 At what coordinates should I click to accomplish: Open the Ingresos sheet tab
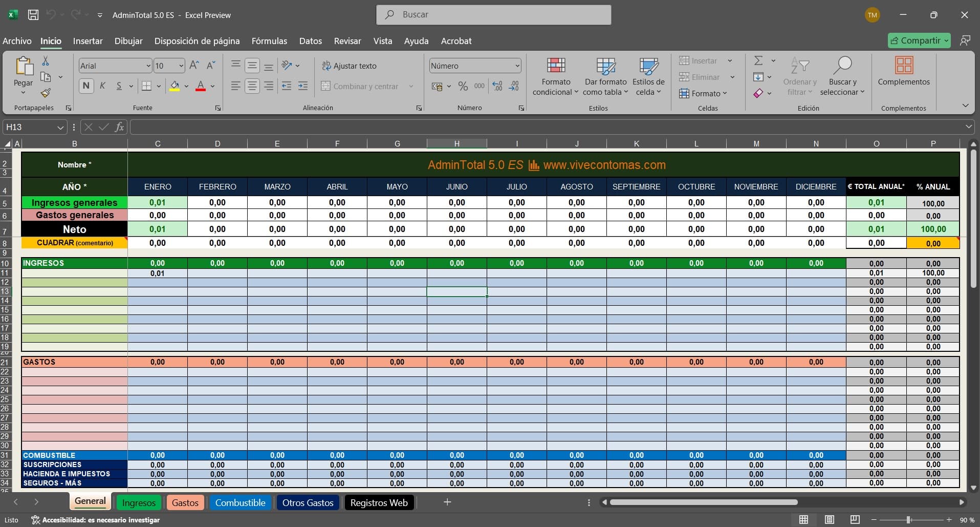pyautogui.click(x=139, y=503)
